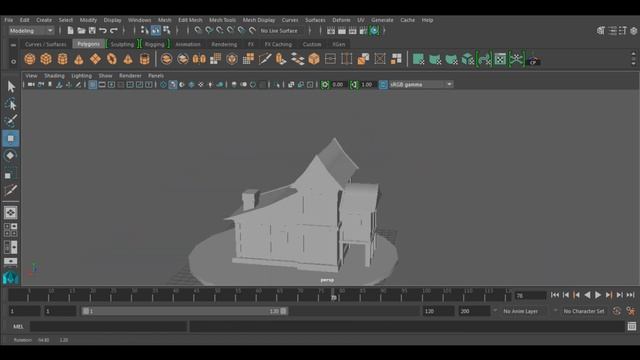Image resolution: width=640 pixels, height=360 pixels.
Task: Select the arrow Select tool
Action: coord(11,87)
